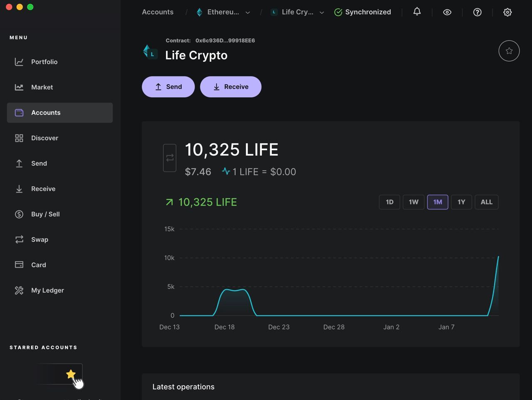Switch chart range to 1W
This screenshot has width=532, height=400.
(x=414, y=202)
